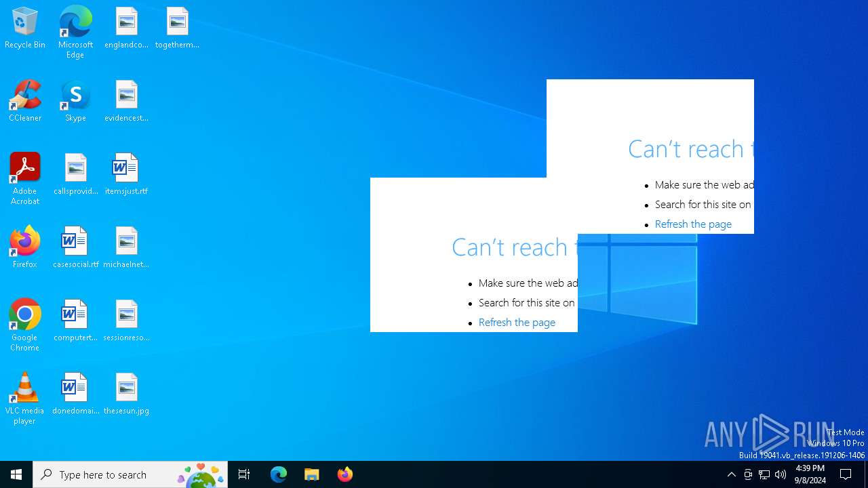The image size is (868, 488).
Task: Launch Edge from the taskbar
Action: pyautogui.click(x=279, y=474)
